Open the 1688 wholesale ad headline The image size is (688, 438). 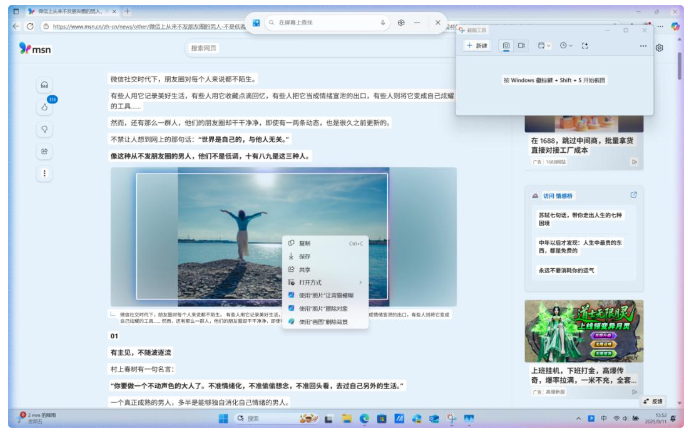click(x=582, y=145)
